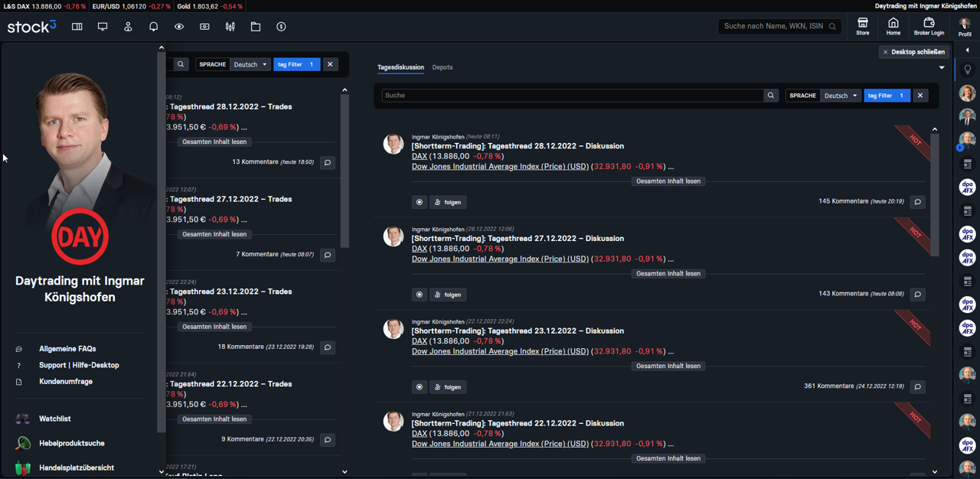This screenshot has height=479, width=980.
Task: Open Deutsch language dropdown in Tagesdiskussion panel
Action: 841,96
